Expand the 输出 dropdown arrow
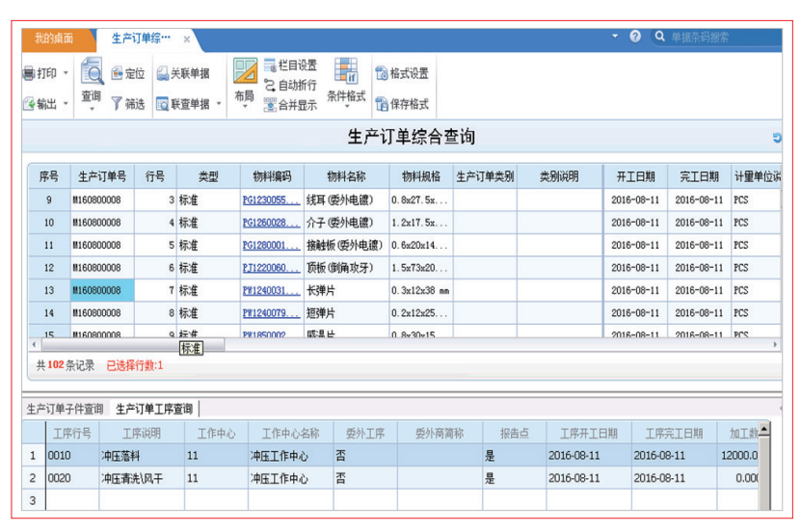This screenshot has width=801, height=532. (x=66, y=104)
